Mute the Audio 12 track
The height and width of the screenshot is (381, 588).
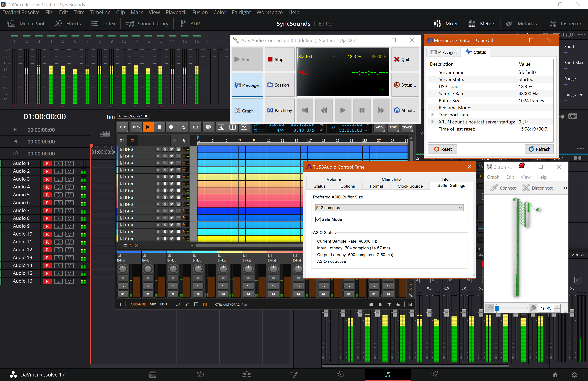coord(69,250)
